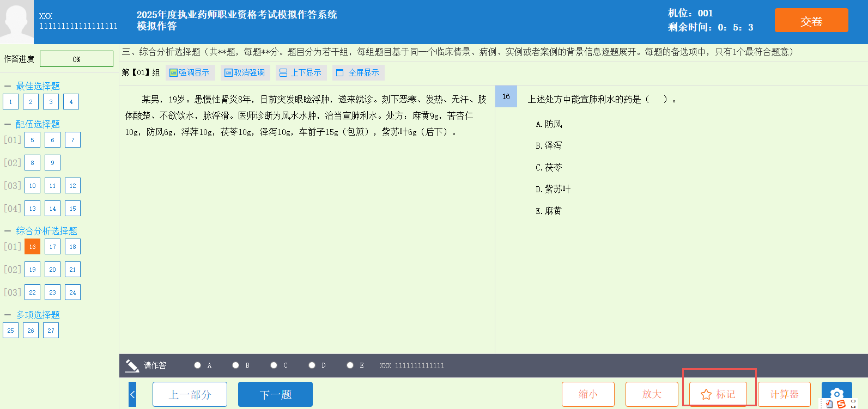Select answer radio button A
The width and height of the screenshot is (868, 409).
coord(198,365)
